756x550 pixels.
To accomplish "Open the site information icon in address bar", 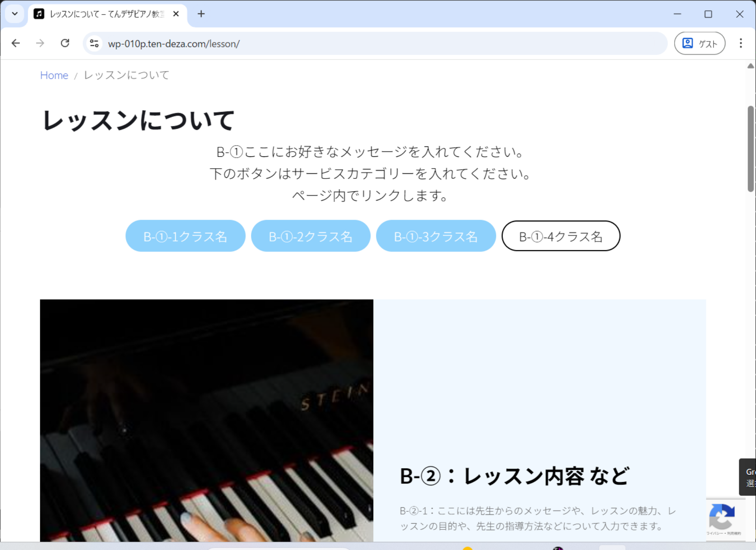I will [94, 43].
